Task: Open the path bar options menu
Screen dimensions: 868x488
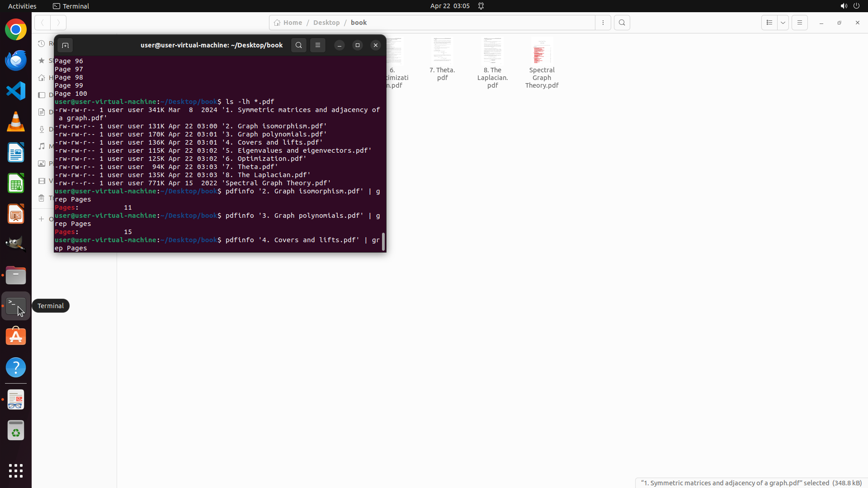Action: click(603, 23)
